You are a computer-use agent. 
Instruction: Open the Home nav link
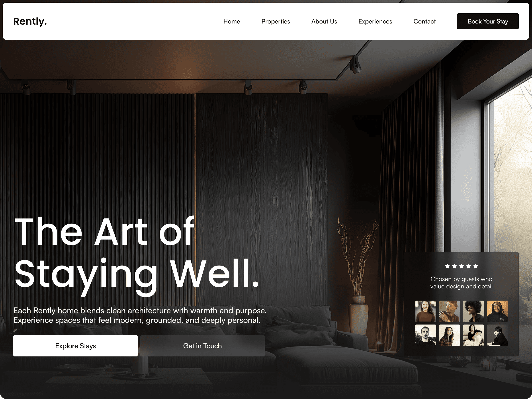point(232,22)
